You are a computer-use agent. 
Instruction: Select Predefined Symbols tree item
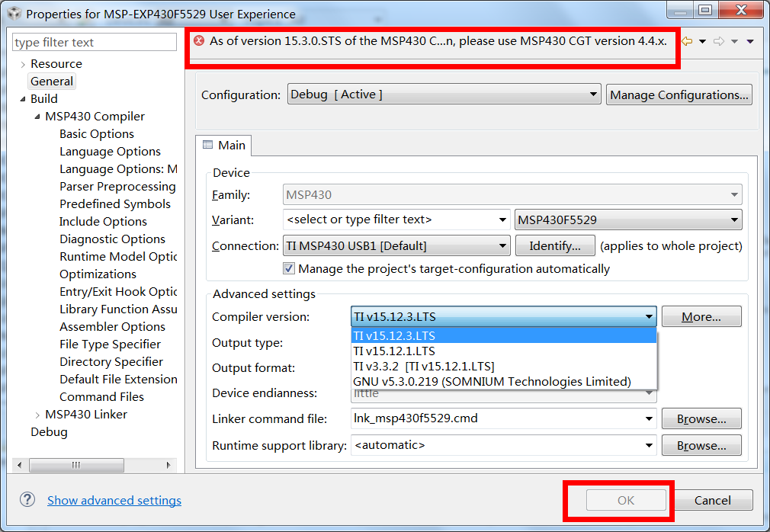click(x=115, y=204)
